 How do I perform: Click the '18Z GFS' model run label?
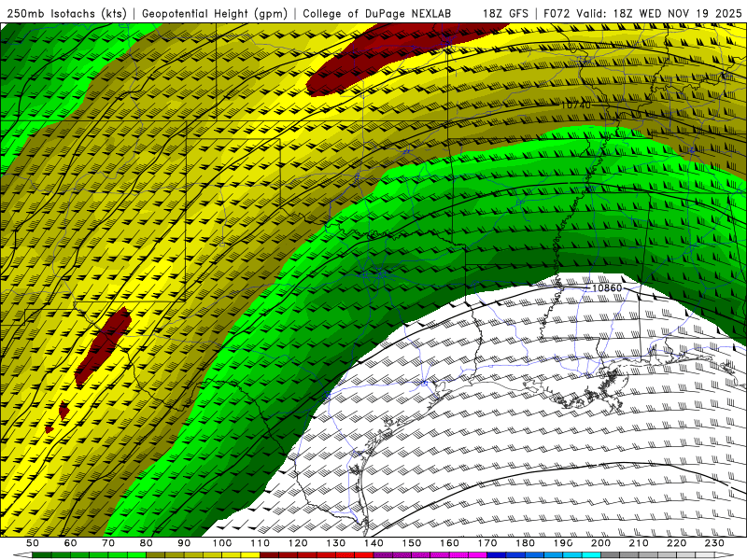pyautogui.click(x=505, y=14)
